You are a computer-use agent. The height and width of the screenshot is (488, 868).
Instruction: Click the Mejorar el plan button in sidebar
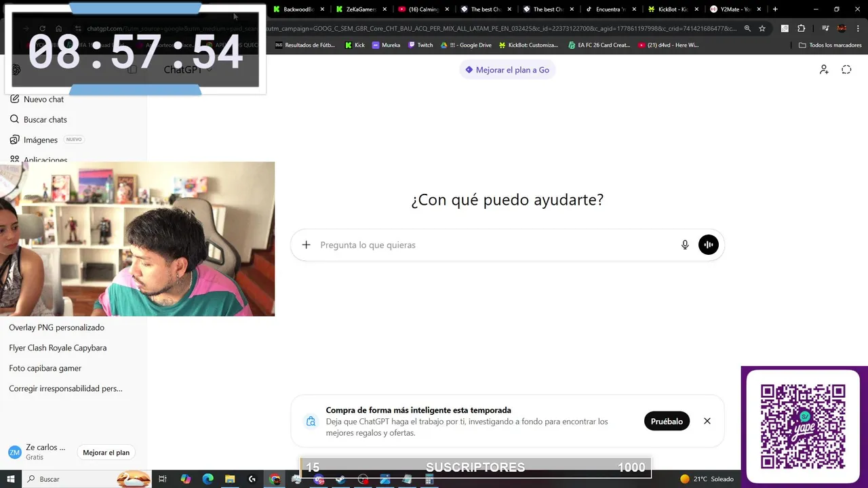point(106,452)
